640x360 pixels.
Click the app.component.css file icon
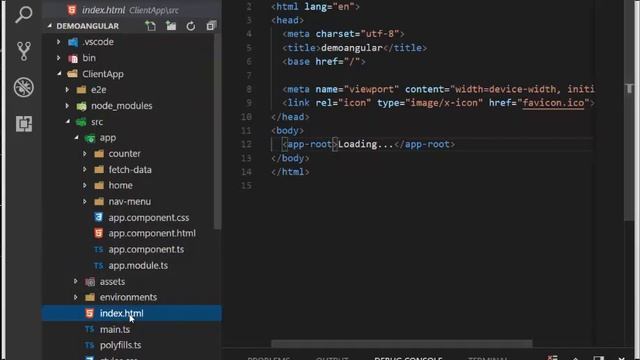coord(98,217)
